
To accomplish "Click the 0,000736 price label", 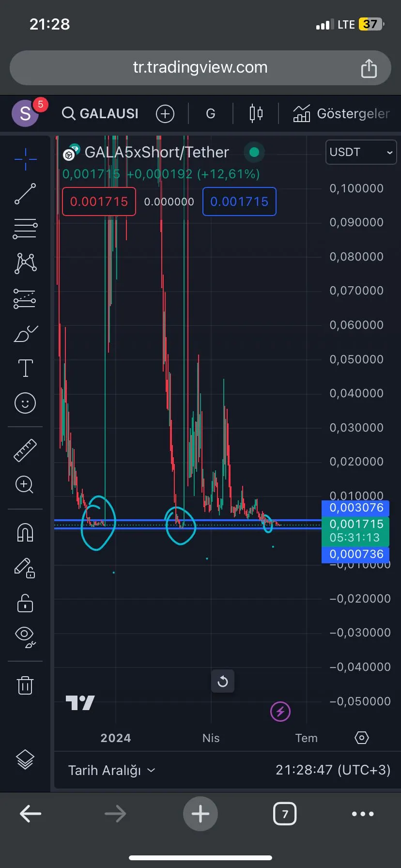I will tap(355, 554).
